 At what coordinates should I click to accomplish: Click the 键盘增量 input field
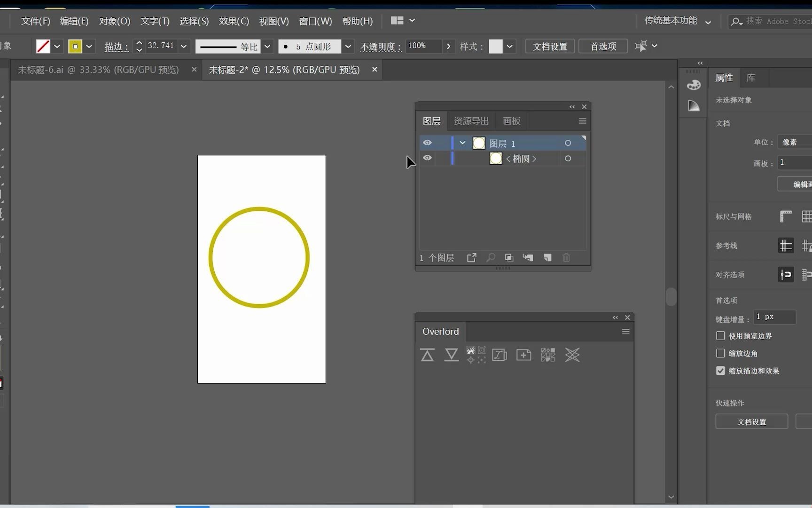(x=774, y=317)
